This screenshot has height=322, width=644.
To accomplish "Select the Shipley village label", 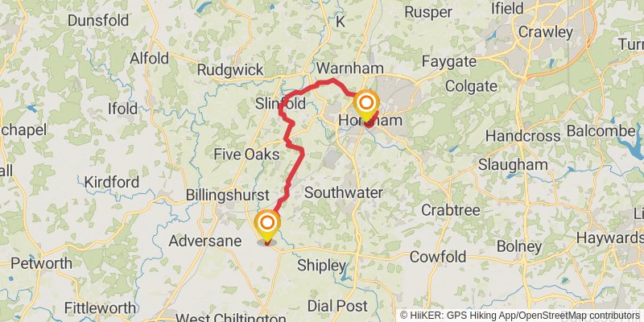I will click(321, 266).
